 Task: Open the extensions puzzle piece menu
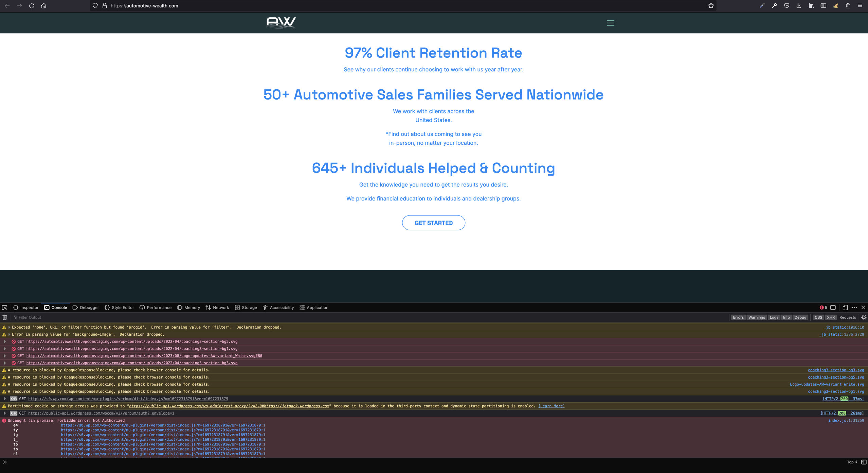848,6
